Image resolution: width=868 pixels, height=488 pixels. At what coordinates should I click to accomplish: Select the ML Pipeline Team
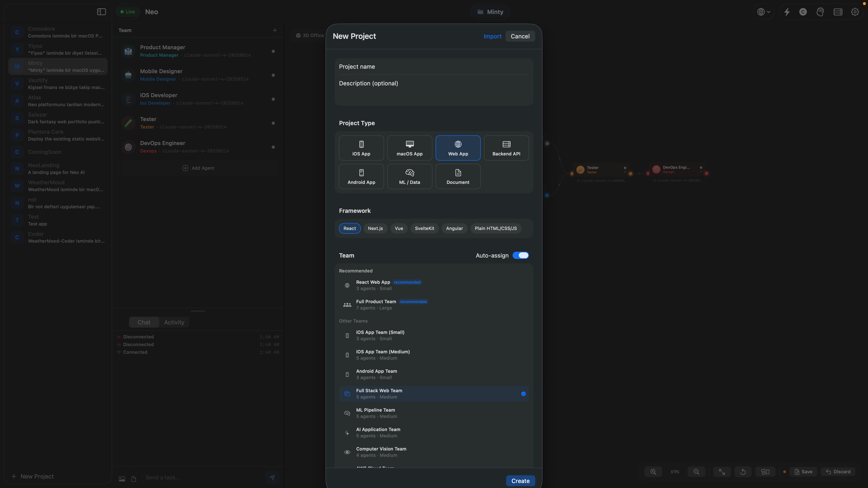(x=434, y=413)
